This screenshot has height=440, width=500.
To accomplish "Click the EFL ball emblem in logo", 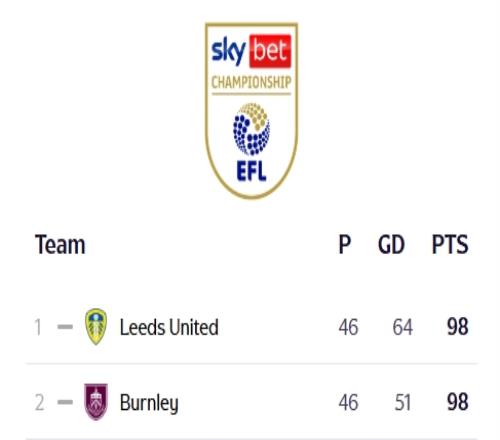I will pos(252,129).
